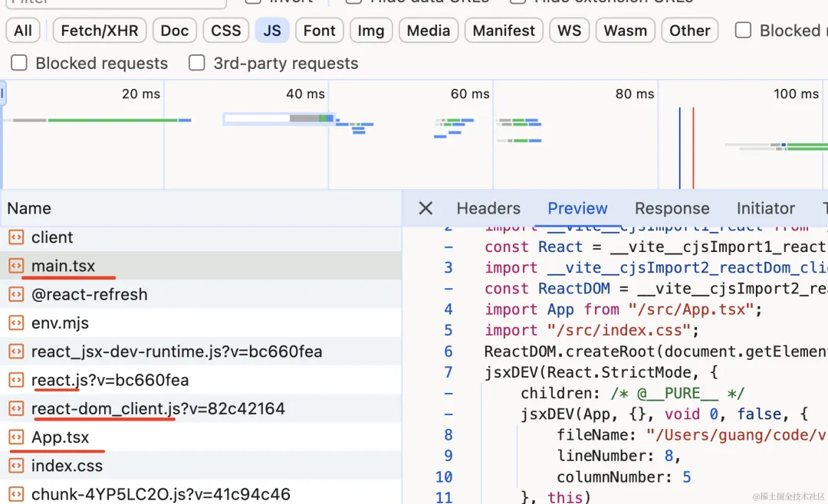Image resolution: width=828 pixels, height=504 pixels.
Task: Click the blue DOMContentLoaded line in overview
Action: point(679,148)
